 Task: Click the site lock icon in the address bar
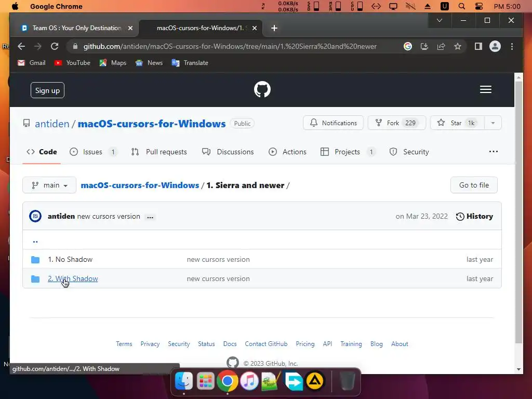coord(75,46)
